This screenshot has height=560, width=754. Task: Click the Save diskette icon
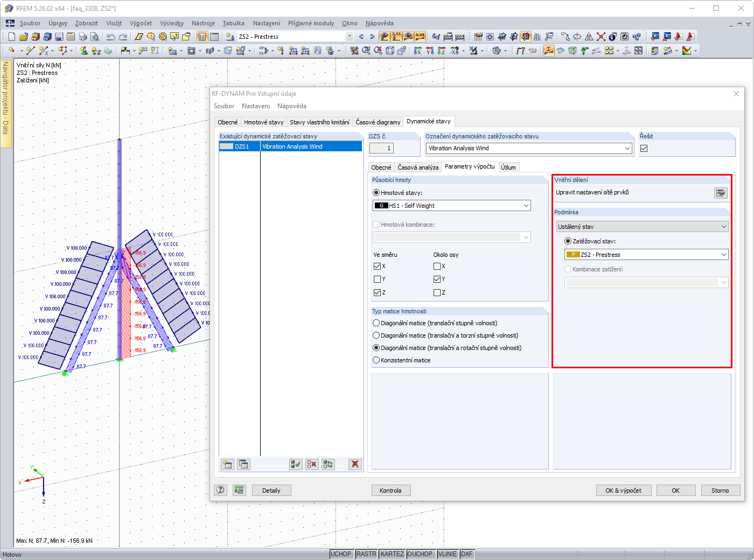59,37
